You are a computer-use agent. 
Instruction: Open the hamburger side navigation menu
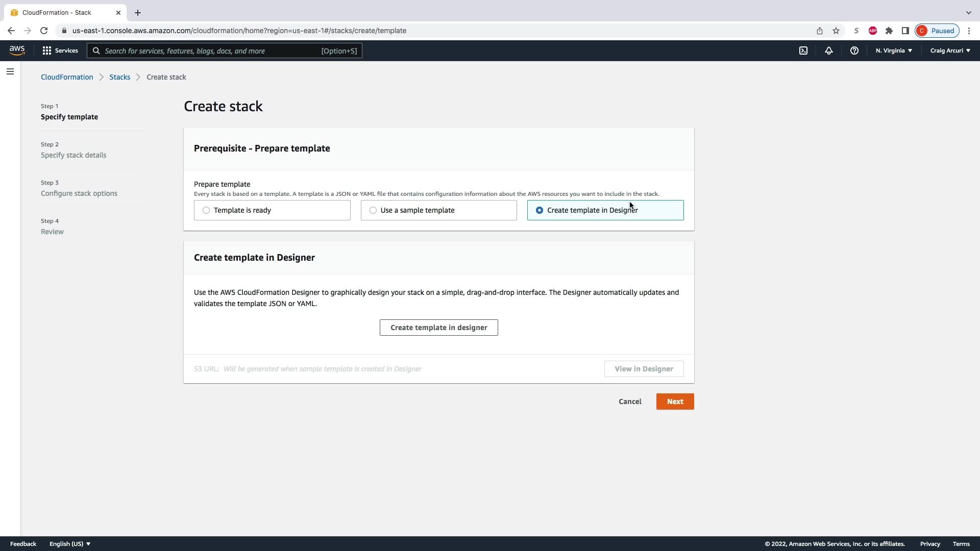(10, 71)
